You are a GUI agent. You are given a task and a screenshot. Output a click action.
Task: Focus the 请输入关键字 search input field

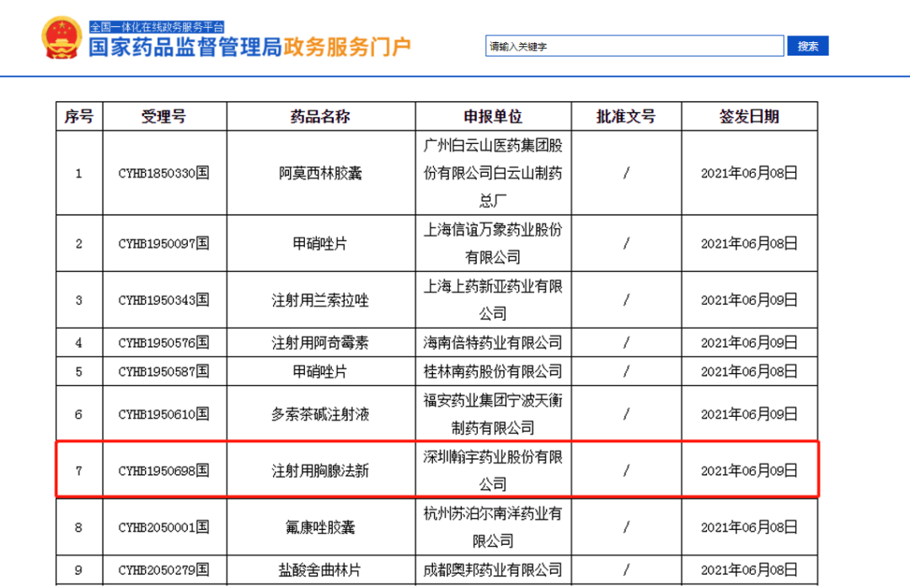point(634,46)
